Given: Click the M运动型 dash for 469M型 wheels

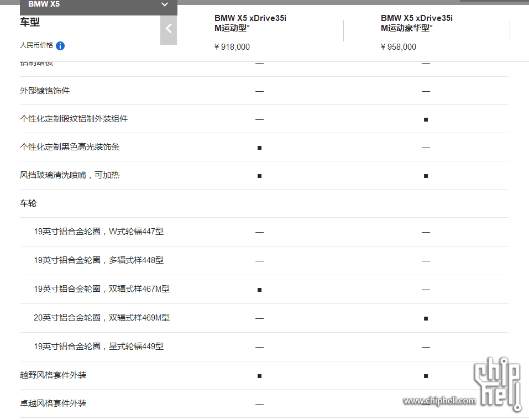Looking at the screenshot, I should pos(259,318).
